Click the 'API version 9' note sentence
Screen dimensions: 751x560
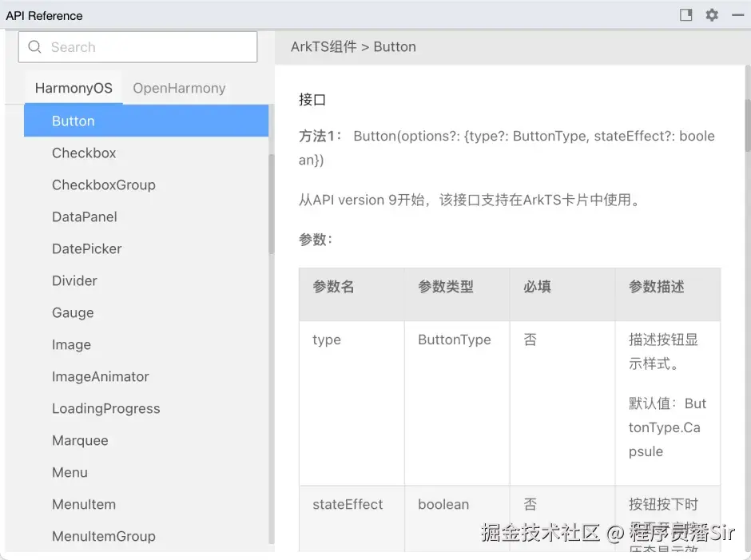pyautogui.click(x=470, y=200)
